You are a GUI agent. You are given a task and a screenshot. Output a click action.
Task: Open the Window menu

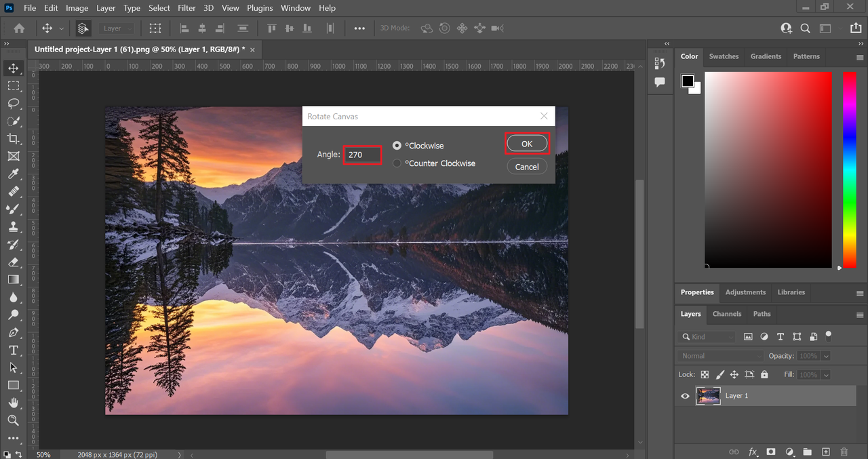296,8
